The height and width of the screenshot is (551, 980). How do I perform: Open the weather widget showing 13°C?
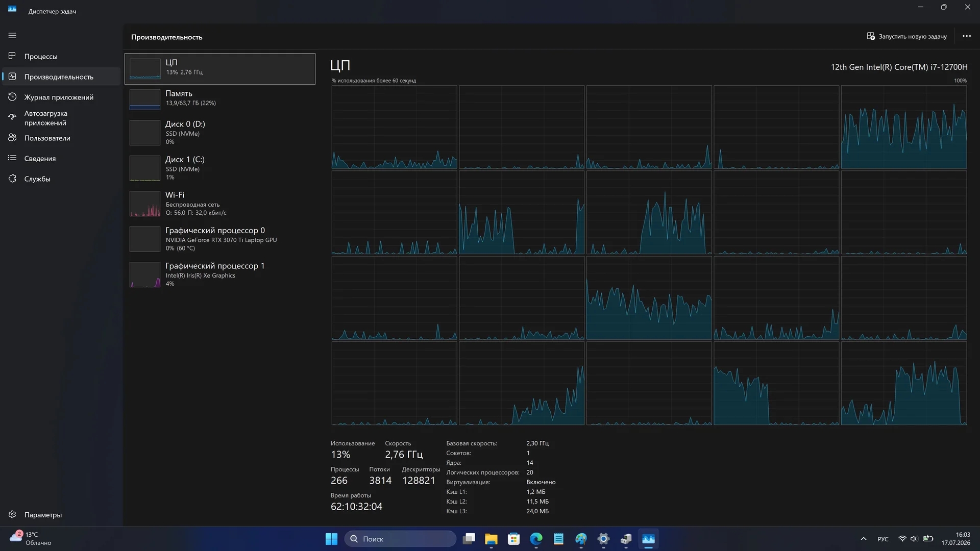point(32,539)
